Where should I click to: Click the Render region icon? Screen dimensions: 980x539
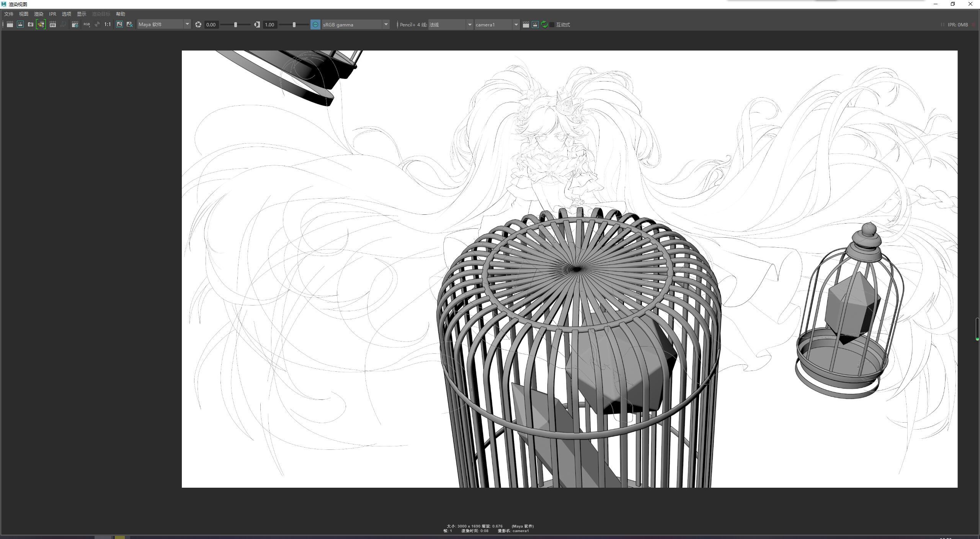[20, 24]
